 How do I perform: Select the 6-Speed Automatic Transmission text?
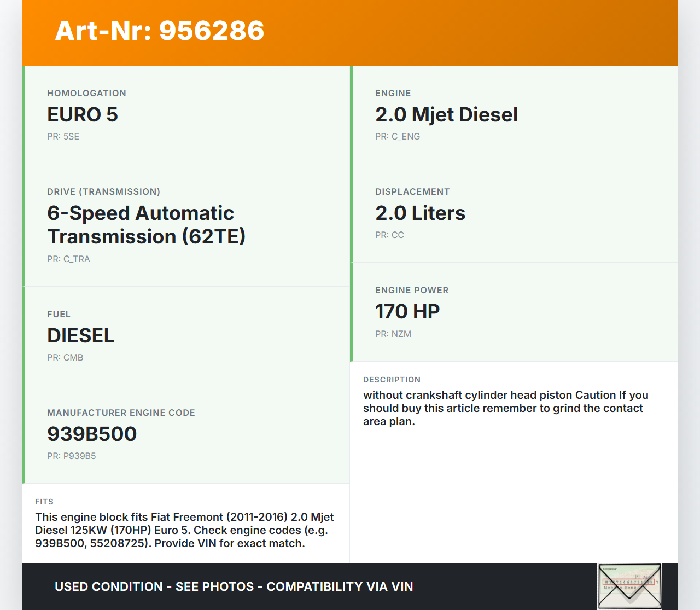pyautogui.click(x=146, y=225)
